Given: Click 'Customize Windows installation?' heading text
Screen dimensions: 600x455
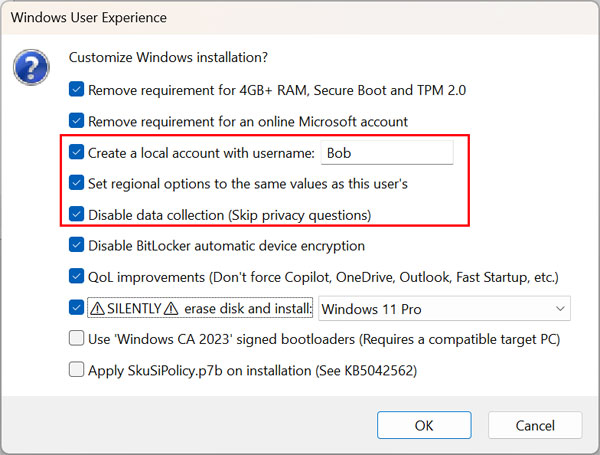Looking at the screenshot, I should tap(168, 57).
